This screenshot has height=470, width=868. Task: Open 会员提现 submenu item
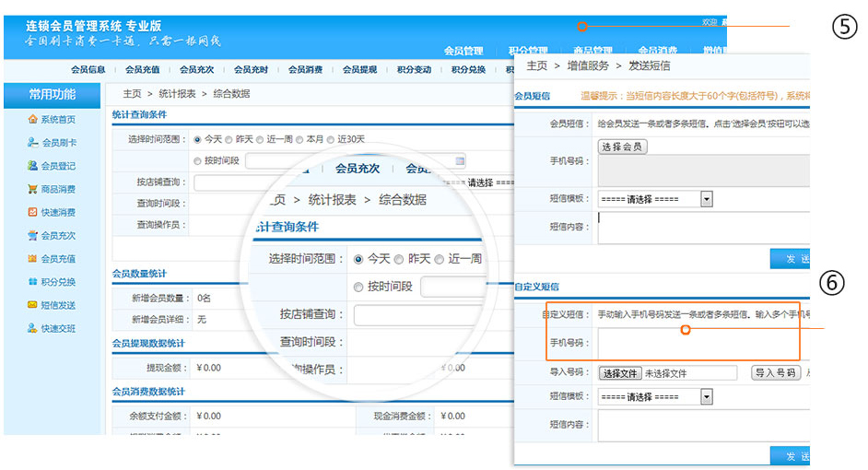(x=359, y=70)
